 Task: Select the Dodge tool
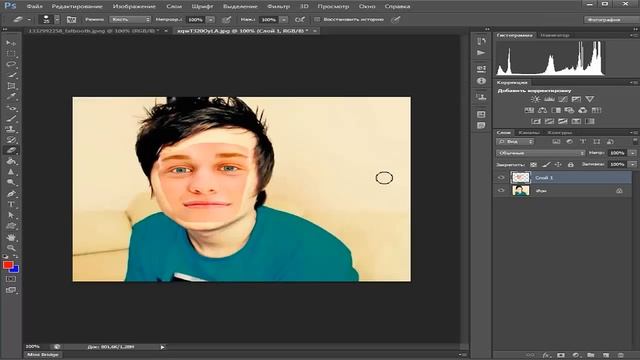(x=11, y=182)
